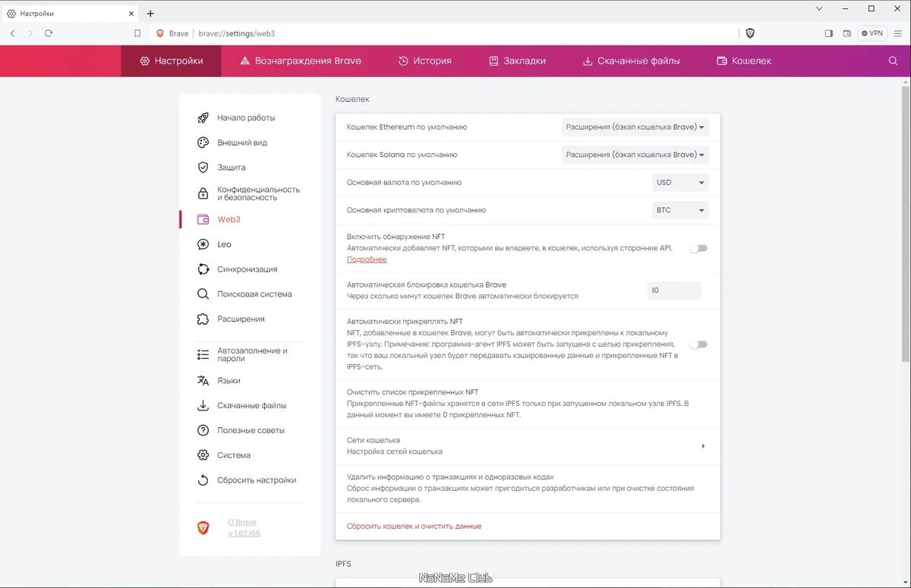Click the rocket icon for Начало работы
This screenshot has height=588, width=911.
(x=203, y=118)
